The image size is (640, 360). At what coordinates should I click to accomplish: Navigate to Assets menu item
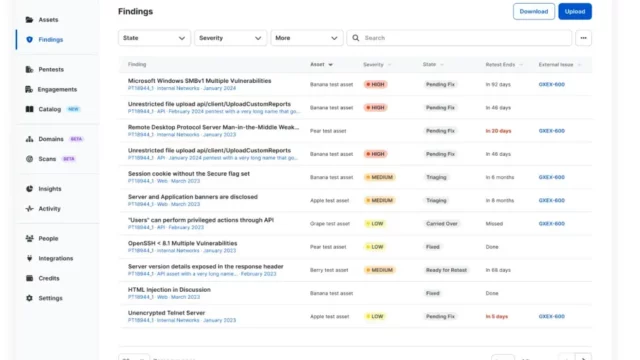click(x=48, y=20)
